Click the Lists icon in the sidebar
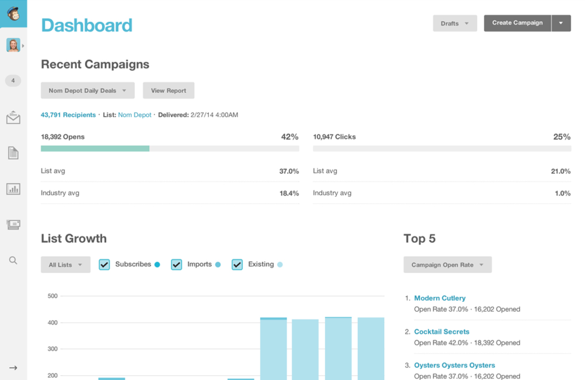Image resolution: width=588 pixels, height=380 pixels. click(13, 224)
